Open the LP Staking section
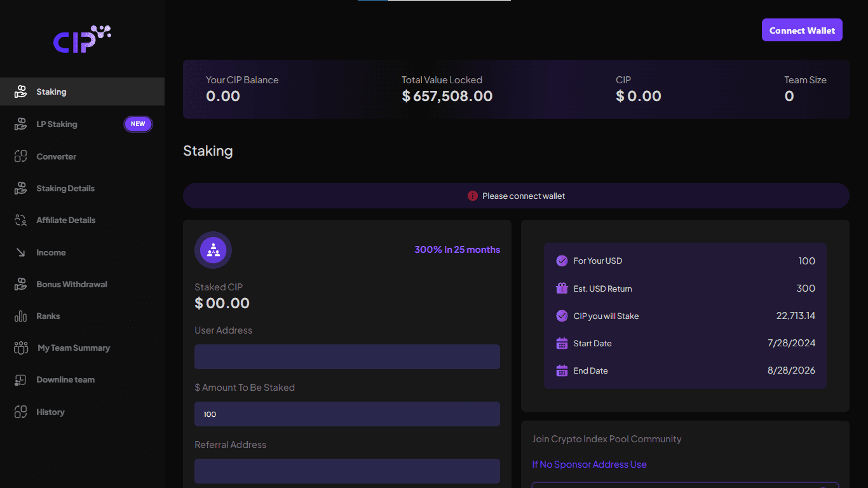Screen dimensions: 868x488 coord(20,124)
